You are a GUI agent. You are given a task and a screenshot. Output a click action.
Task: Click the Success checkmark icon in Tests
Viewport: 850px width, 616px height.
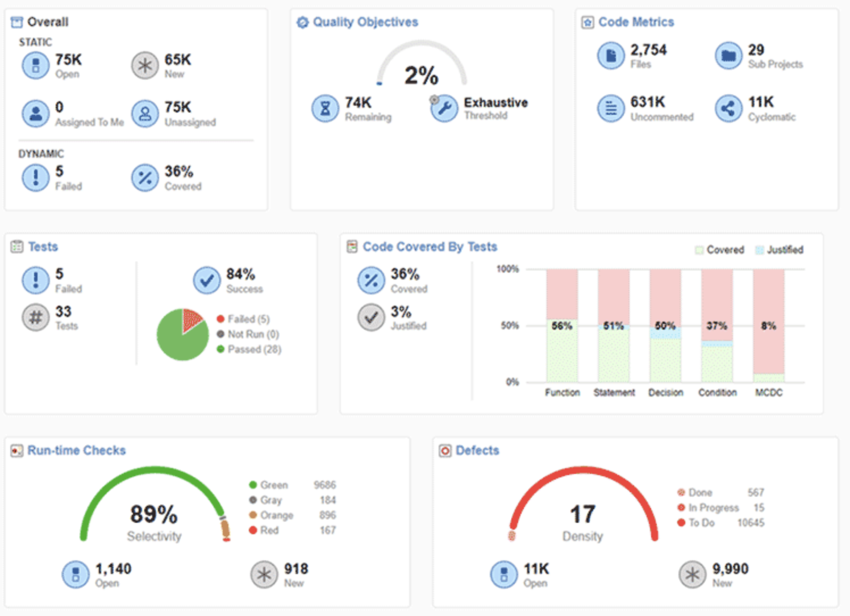[206, 280]
